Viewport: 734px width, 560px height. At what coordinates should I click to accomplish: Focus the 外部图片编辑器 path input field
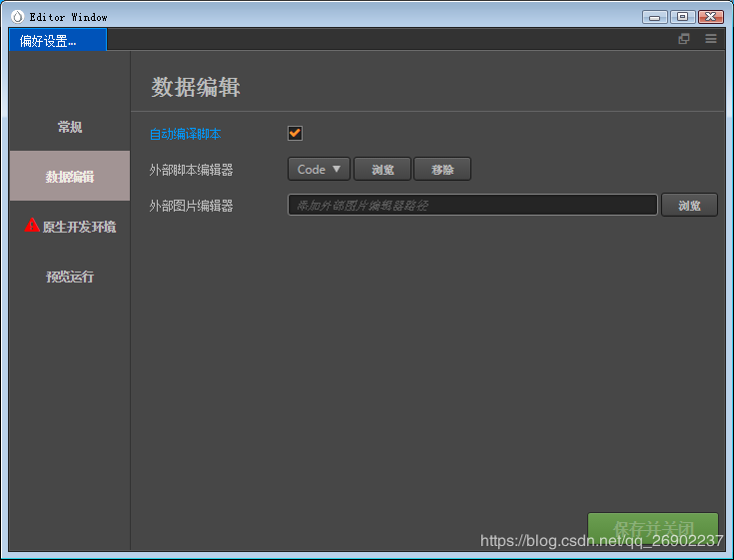click(472, 205)
